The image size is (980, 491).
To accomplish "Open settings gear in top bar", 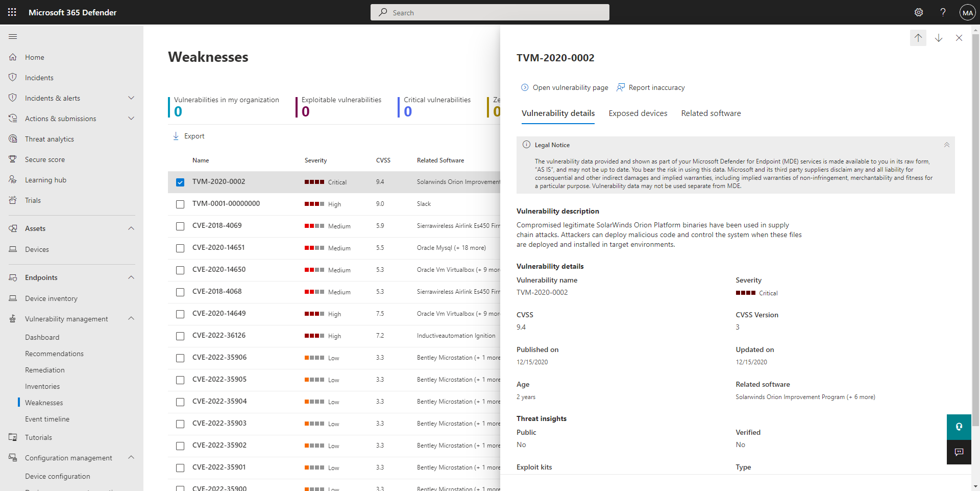I will click(919, 12).
